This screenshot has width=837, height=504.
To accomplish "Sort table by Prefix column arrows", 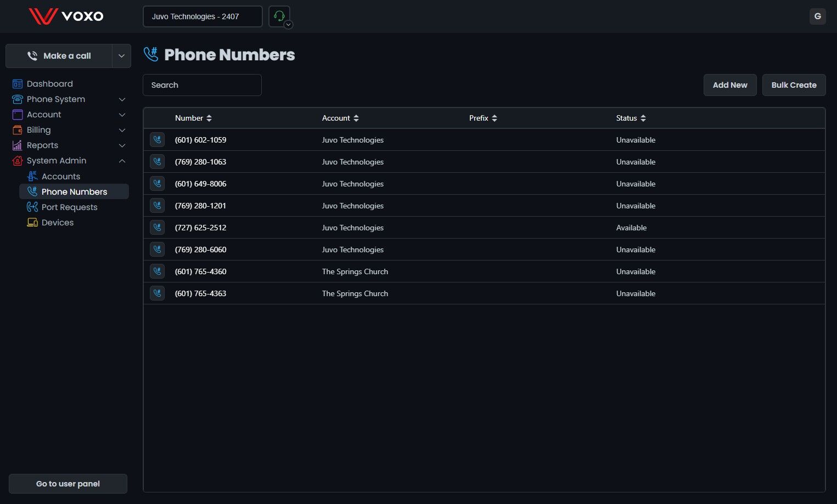I will pyautogui.click(x=495, y=118).
